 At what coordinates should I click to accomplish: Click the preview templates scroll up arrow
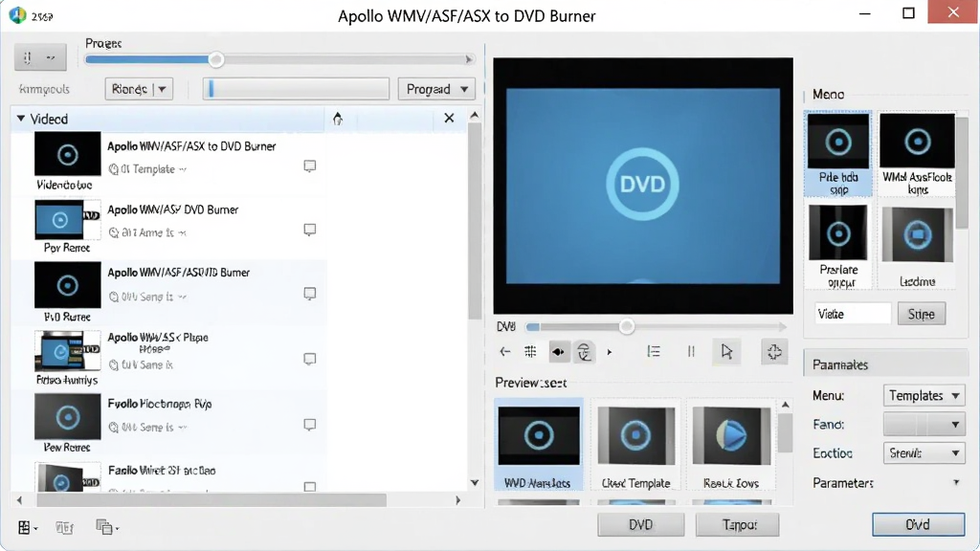pyautogui.click(x=786, y=405)
